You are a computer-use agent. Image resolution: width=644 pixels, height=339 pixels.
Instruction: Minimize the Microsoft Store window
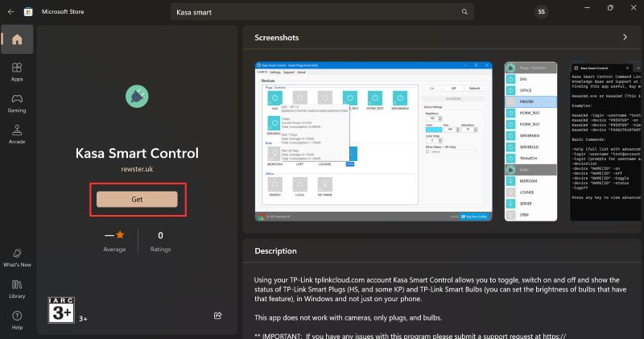[x=588, y=8]
